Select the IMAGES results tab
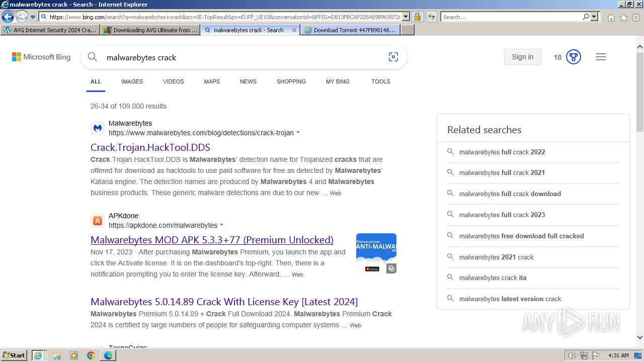The width and height of the screenshot is (644, 362). coord(132,81)
